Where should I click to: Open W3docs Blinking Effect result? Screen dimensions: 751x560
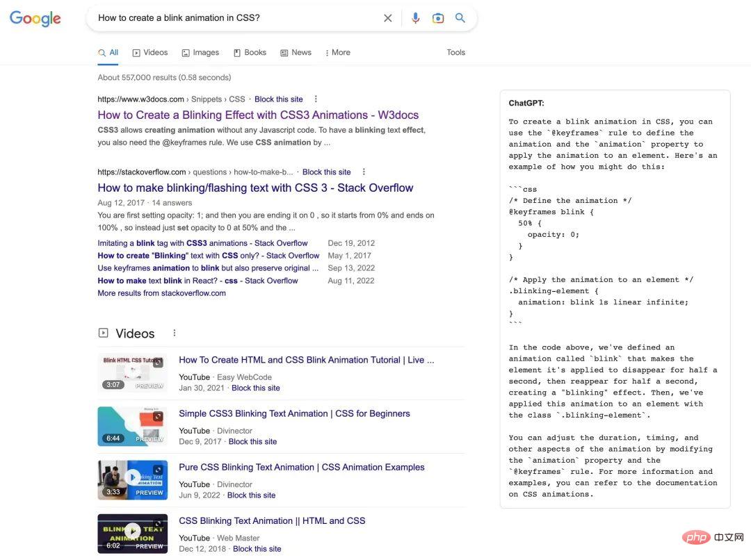coord(258,115)
